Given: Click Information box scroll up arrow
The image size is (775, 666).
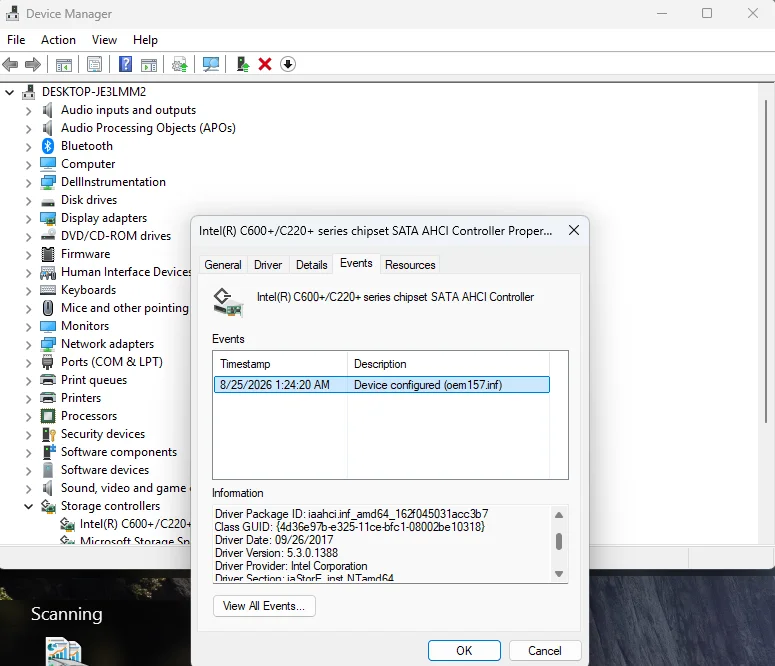Looking at the screenshot, I should click(559, 515).
